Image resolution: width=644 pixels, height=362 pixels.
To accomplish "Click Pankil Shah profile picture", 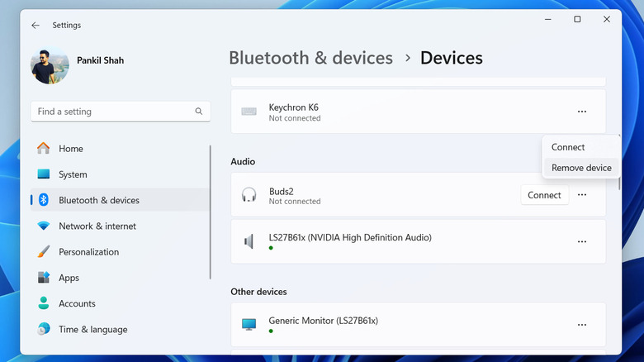I will click(x=51, y=66).
